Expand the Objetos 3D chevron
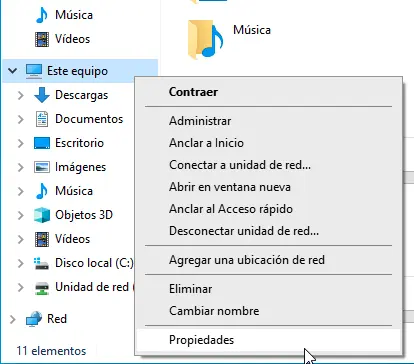Viewport: 414px width, 364px height. [x=21, y=215]
